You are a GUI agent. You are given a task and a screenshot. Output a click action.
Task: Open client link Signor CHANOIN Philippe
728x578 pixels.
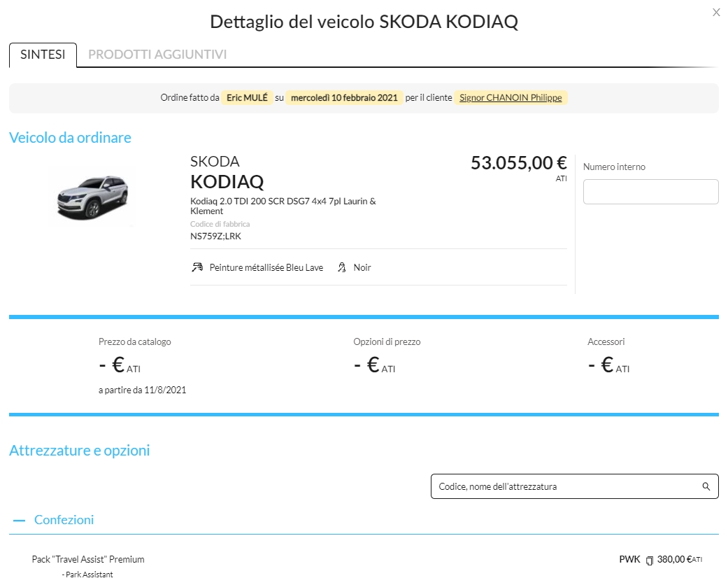point(511,97)
